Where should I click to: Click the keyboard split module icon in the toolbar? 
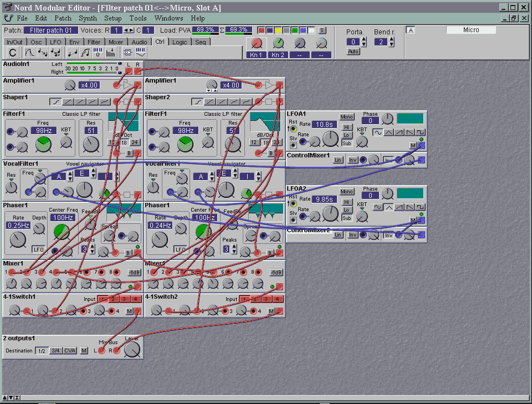[140, 53]
